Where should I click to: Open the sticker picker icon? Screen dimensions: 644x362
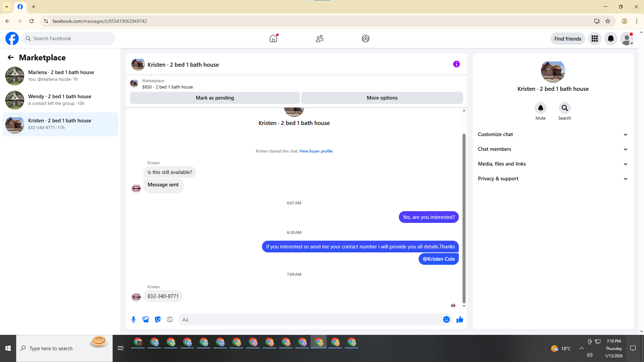click(158, 319)
